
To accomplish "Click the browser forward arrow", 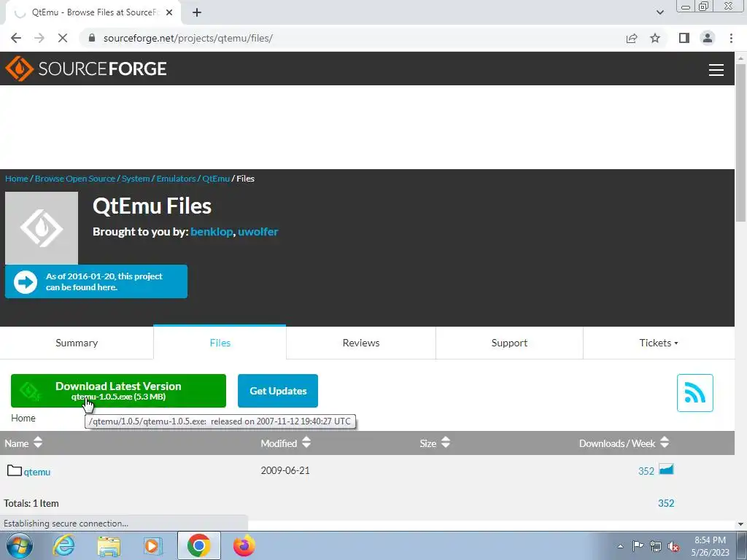I will (39, 38).
